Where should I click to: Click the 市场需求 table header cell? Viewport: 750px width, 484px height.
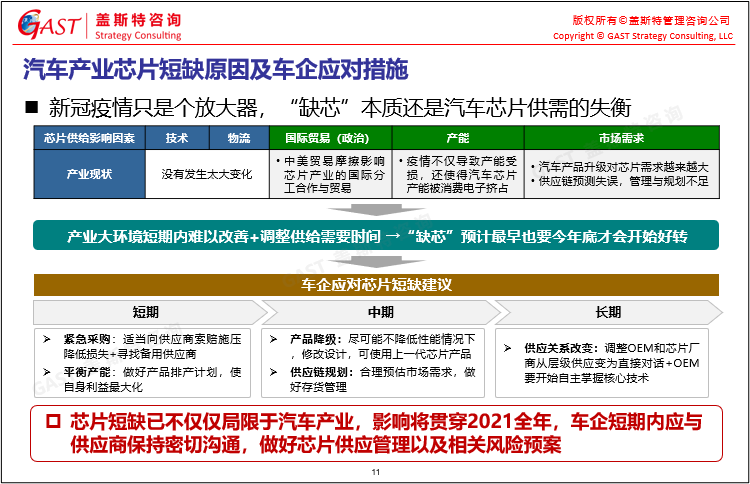(620, 138)
